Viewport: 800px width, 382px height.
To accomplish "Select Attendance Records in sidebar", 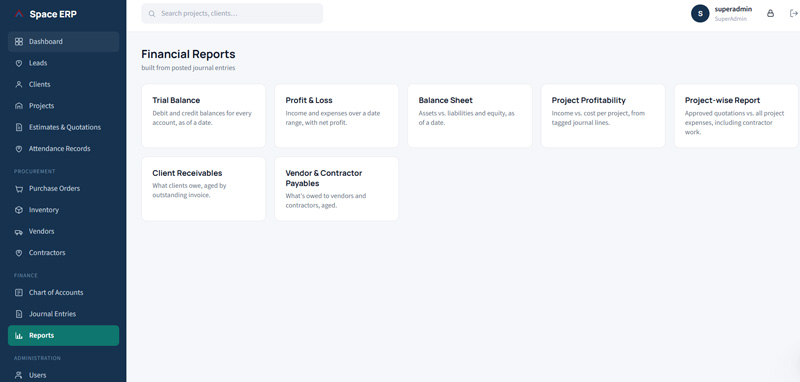I will [63, 149].
